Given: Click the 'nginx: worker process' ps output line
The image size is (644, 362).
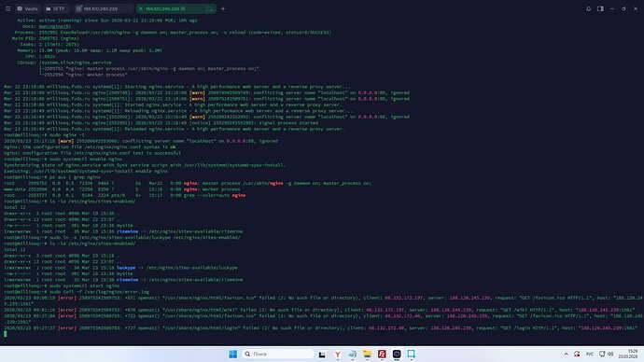Looking at the screenshot, I should point(122,189).
